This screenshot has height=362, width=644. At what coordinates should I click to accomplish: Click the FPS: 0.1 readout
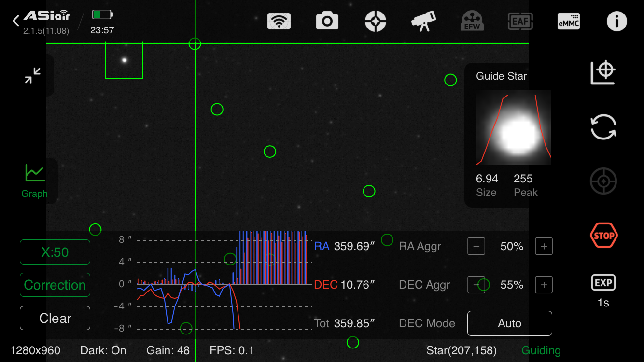point(232,350)
